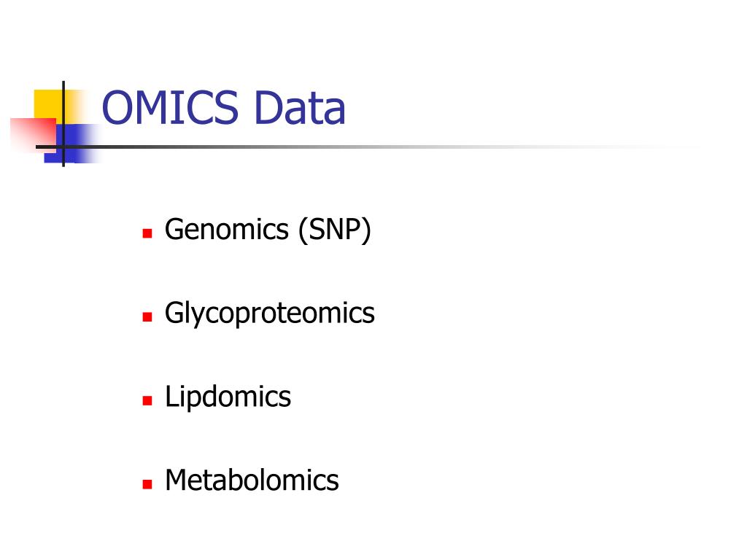Click where the two black lines cross
747x560 pixels.
point(63,147)
